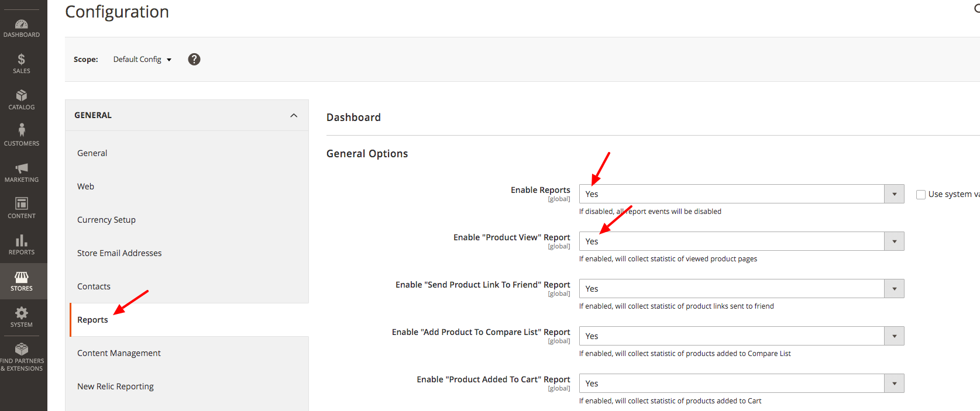The width and height of the screenshot is (980, 411).
Task: Open the Currency Setup tab
Action: point(106,220)
